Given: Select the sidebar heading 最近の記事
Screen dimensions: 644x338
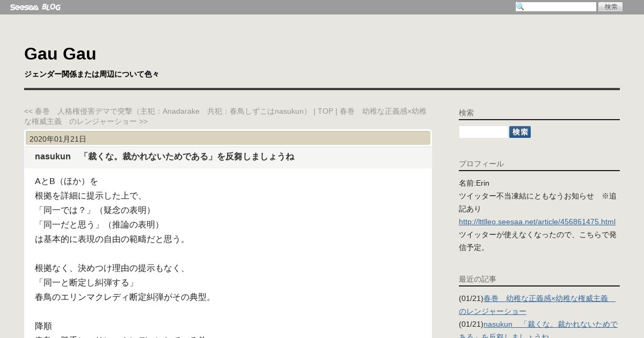Looking at the screenshot, I should click(x=478, y=279).
